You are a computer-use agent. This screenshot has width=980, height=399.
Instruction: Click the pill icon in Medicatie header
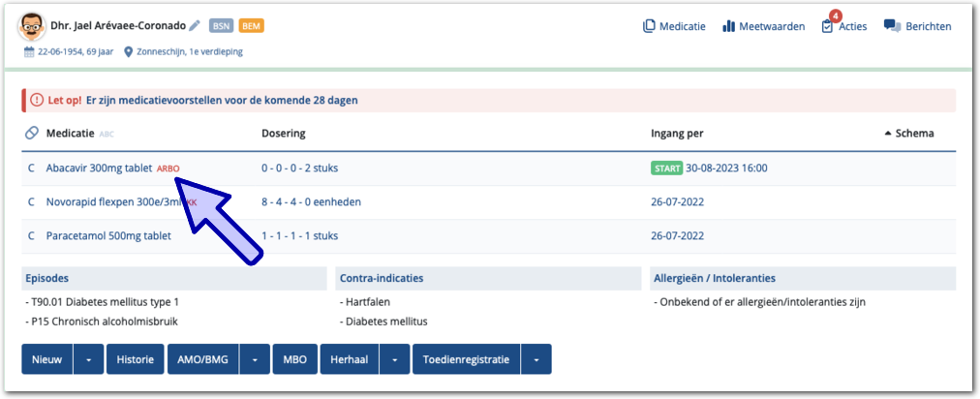tap(32, 133)
